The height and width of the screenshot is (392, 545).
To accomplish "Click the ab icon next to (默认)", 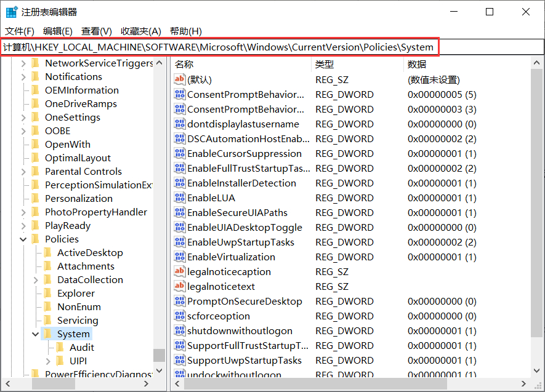I will coord(180,79).
